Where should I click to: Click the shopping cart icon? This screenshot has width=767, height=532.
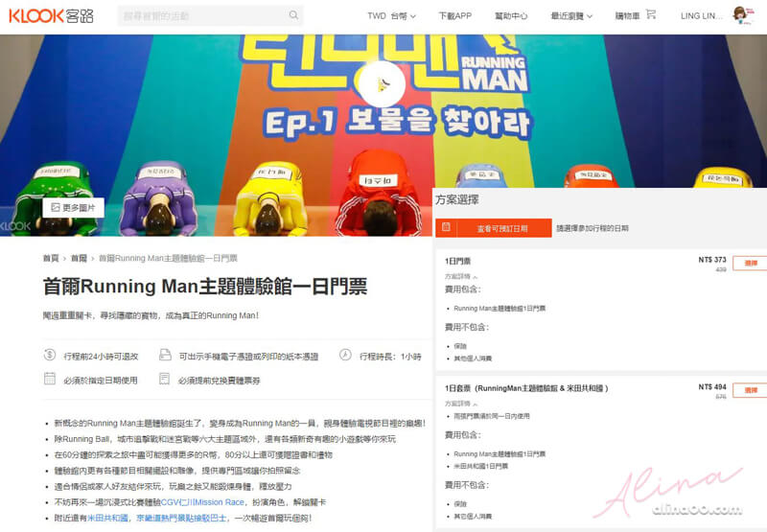tap(651, 14)
